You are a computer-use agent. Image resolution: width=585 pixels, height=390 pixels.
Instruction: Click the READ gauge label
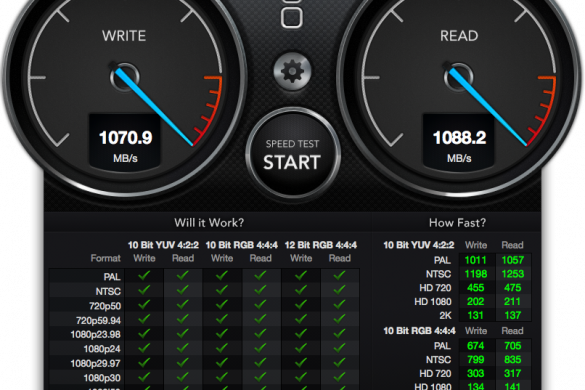coord(459,36)
